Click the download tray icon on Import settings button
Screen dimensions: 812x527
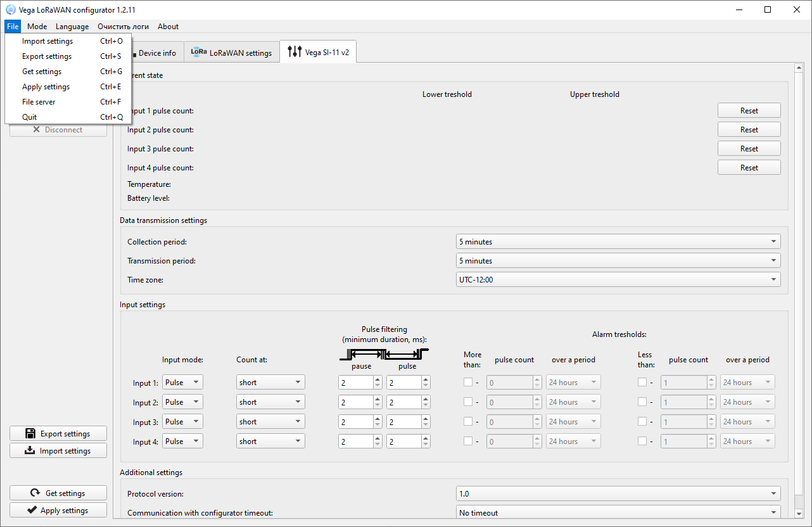point(29,451)
